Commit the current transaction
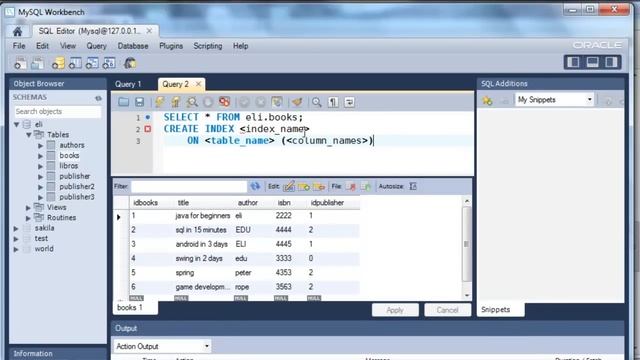640x360 pixels. click(244, 102)
